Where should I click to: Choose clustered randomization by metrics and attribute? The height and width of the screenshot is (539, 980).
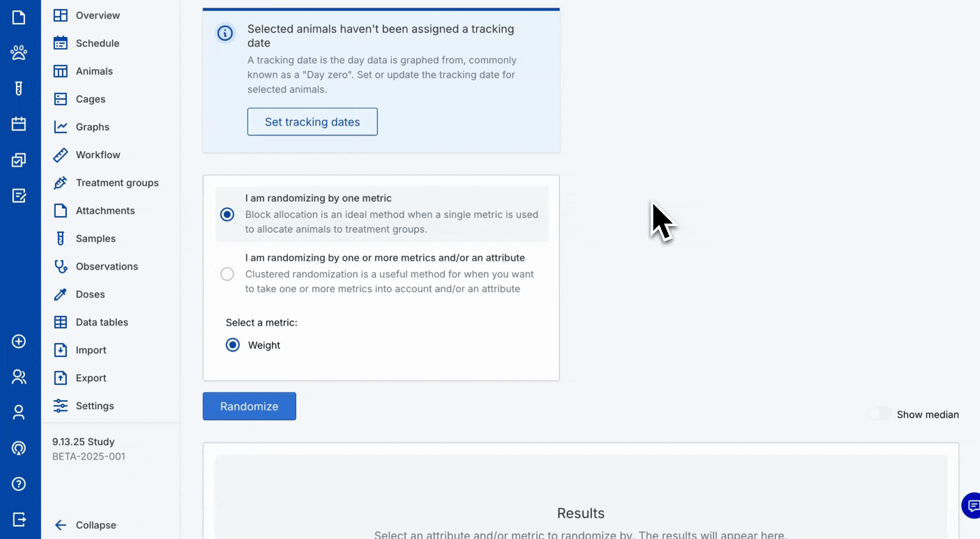click(x=227, y=273)
